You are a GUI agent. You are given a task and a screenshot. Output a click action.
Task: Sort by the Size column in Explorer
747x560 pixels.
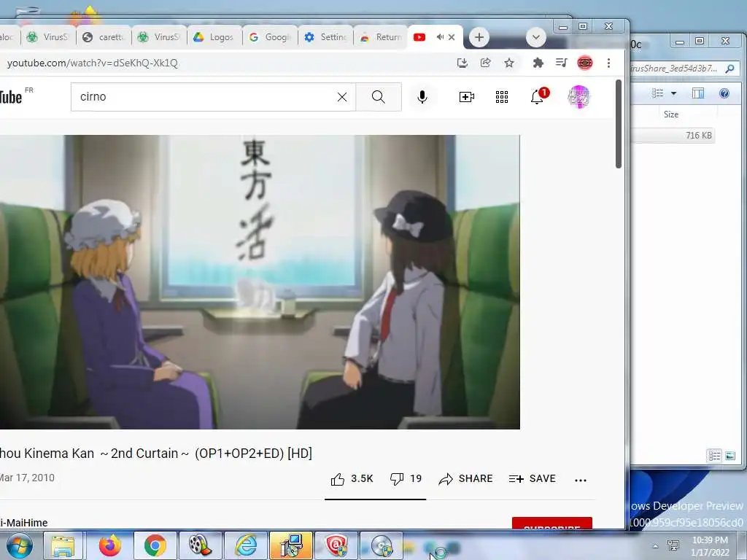pos(671,114)
